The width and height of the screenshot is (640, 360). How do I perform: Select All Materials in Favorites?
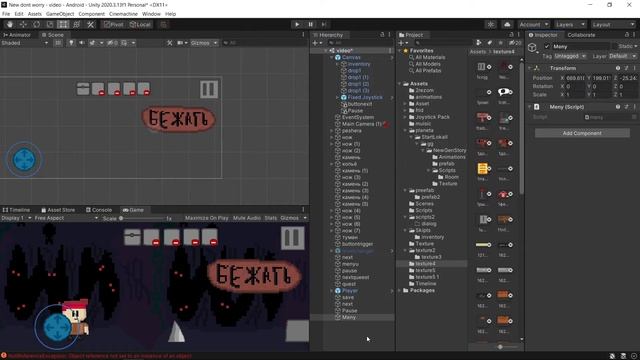[x=430, y=58]
